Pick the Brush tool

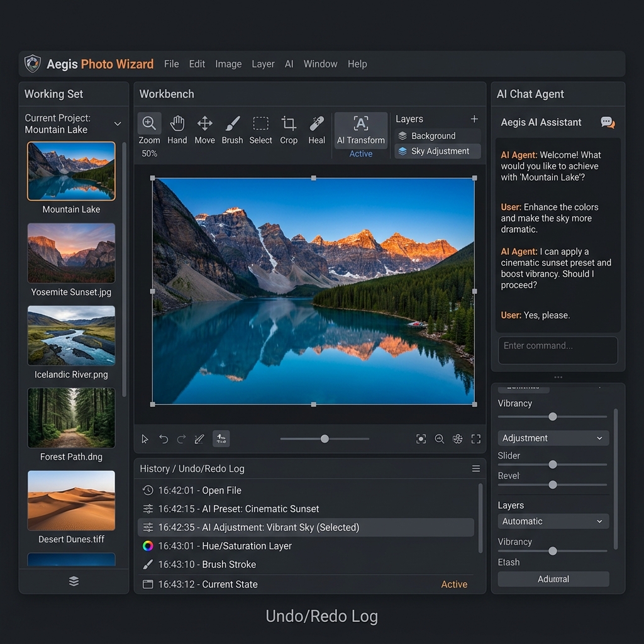pos(232,129)
